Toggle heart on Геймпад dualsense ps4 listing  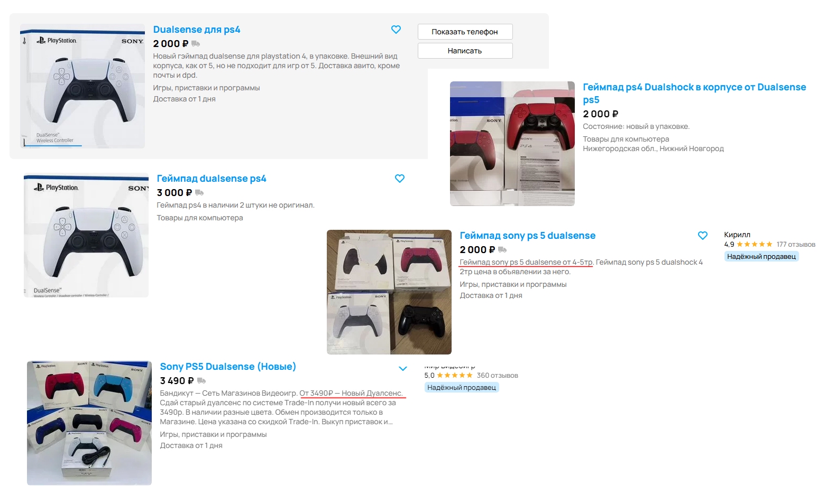pos(400,179)
